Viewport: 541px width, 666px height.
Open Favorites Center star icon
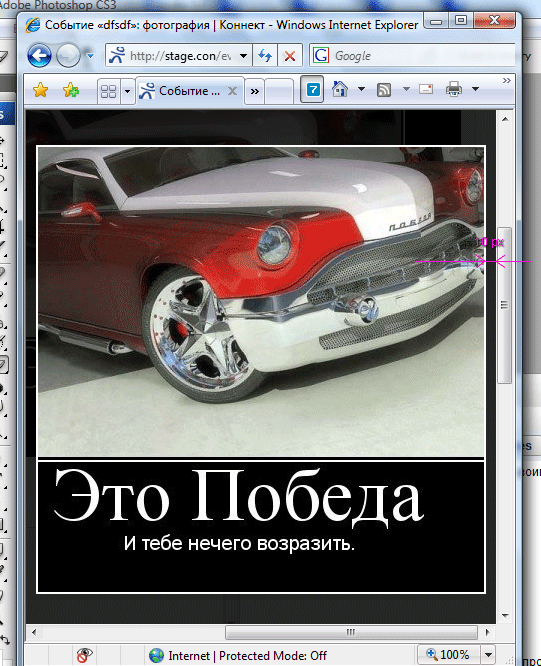point(40,90)
